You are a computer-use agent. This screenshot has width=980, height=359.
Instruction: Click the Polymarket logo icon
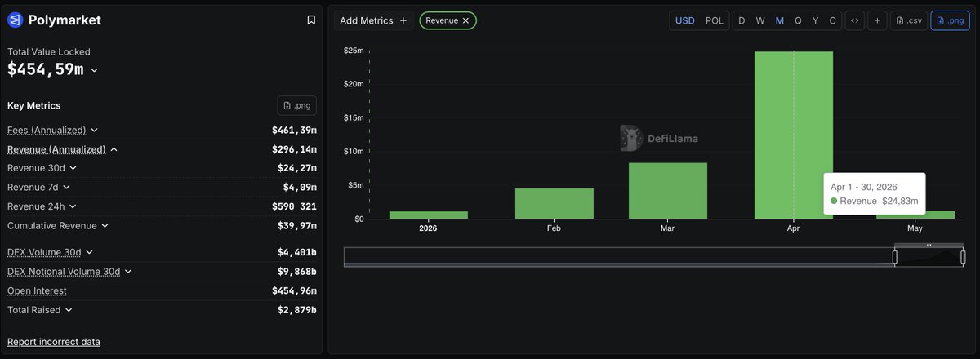click(15, 20)
